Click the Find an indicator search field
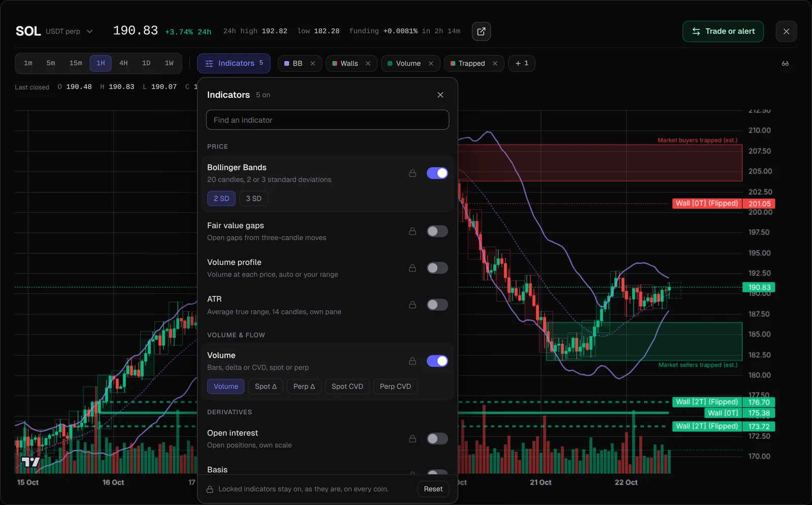The height and width of the screenshot is (505, 812). [x=327, y=120]
